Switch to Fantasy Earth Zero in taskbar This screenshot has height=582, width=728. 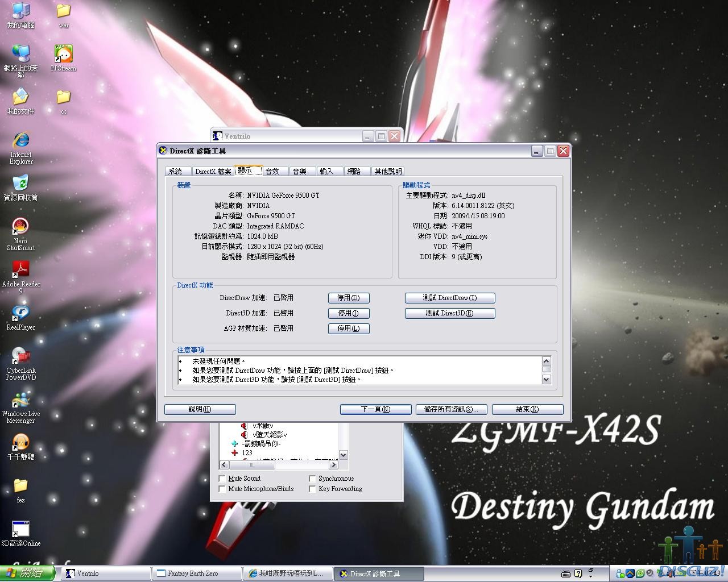[197, 574]
